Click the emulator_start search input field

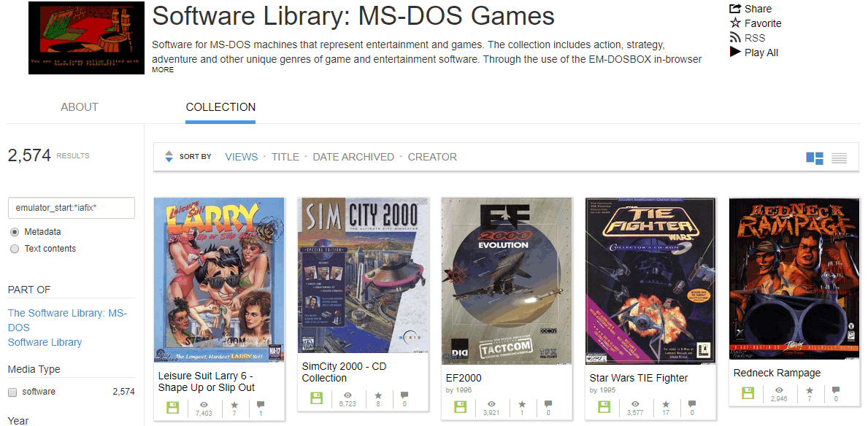pyautogui.click(x=72, y=207)
